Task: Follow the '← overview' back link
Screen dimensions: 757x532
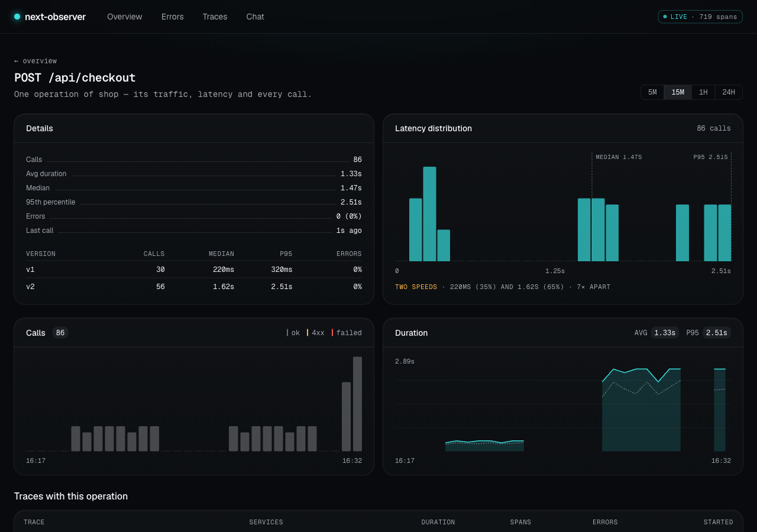Action: pos(35,61)
